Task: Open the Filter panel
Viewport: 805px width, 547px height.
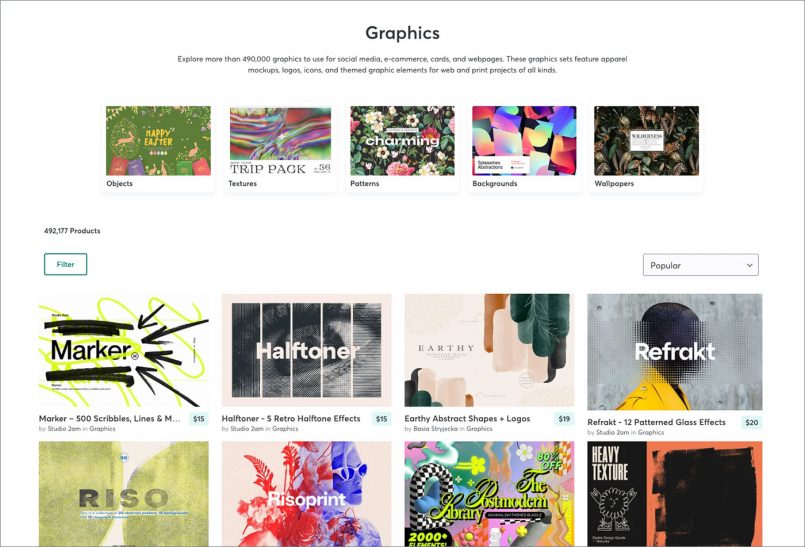Action: click(x=65, y=264)
